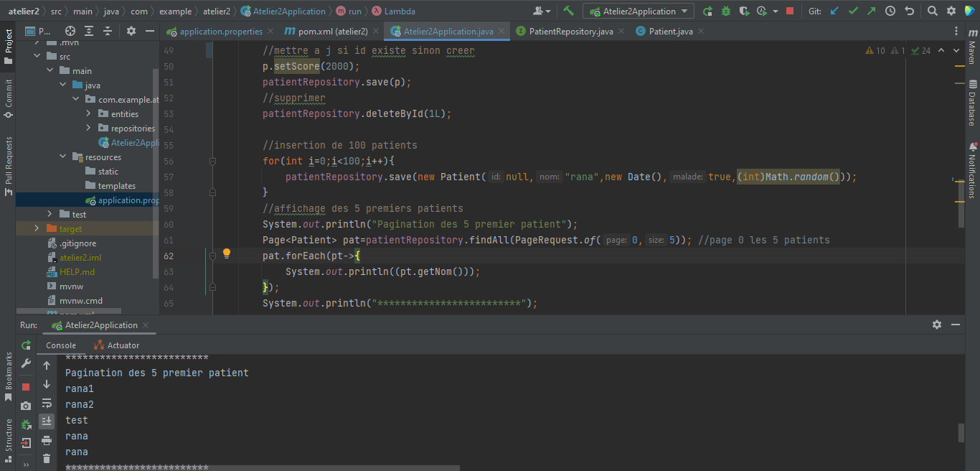
Task: Open Search Everywhere with the magnifier icon
Action: [932, 11]
